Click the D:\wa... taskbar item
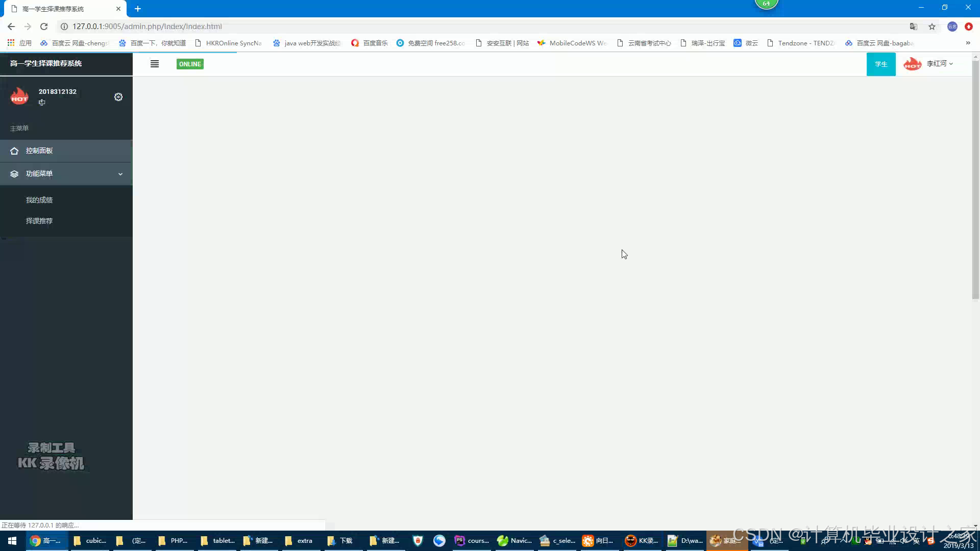 click(685, 541)
